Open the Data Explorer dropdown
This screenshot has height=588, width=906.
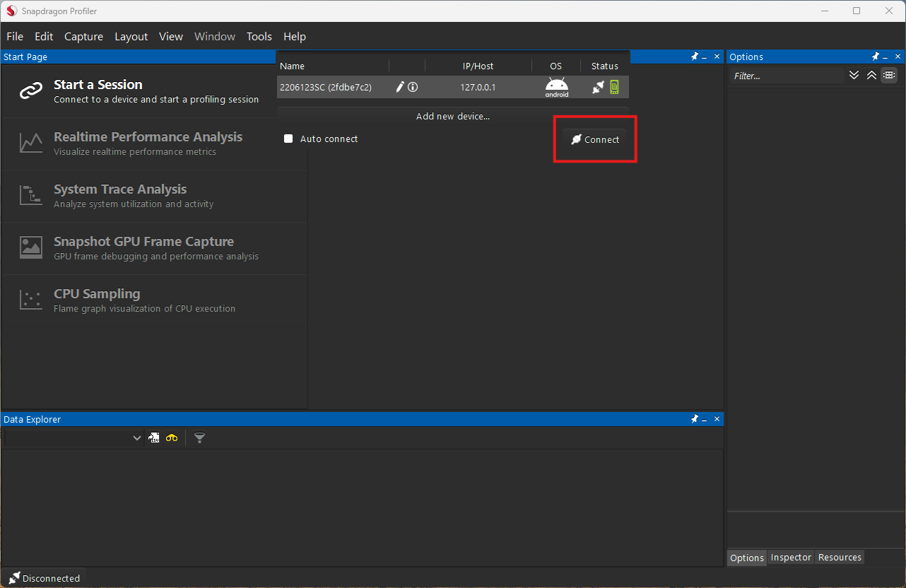click(x=137, y=438)
